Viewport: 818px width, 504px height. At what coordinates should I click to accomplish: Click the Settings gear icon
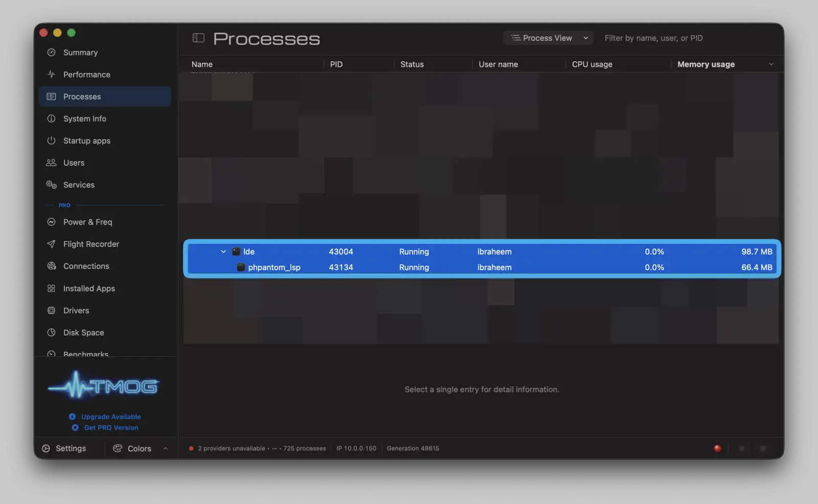coord(46,448)
